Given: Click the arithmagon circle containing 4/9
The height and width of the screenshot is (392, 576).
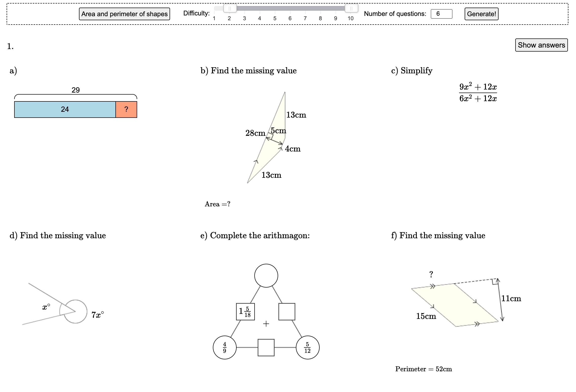Looking at the screenshot, I should [x=225, y=347].
